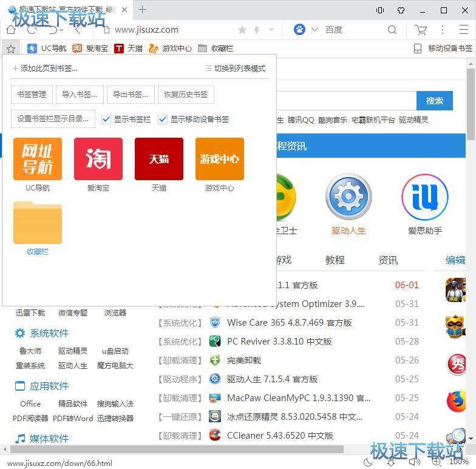
Task: Reload the page with refresh icon
Action: tap(32, 30)
